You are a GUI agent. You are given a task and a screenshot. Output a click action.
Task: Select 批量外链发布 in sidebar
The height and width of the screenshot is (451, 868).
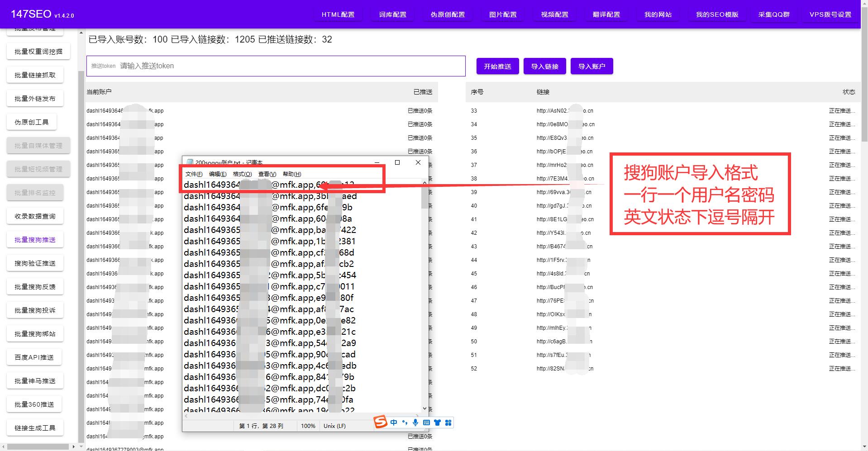click(35, 99)
